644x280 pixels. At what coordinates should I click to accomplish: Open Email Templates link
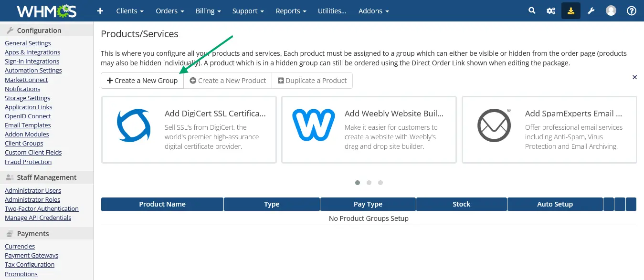[x=28, y=125]
